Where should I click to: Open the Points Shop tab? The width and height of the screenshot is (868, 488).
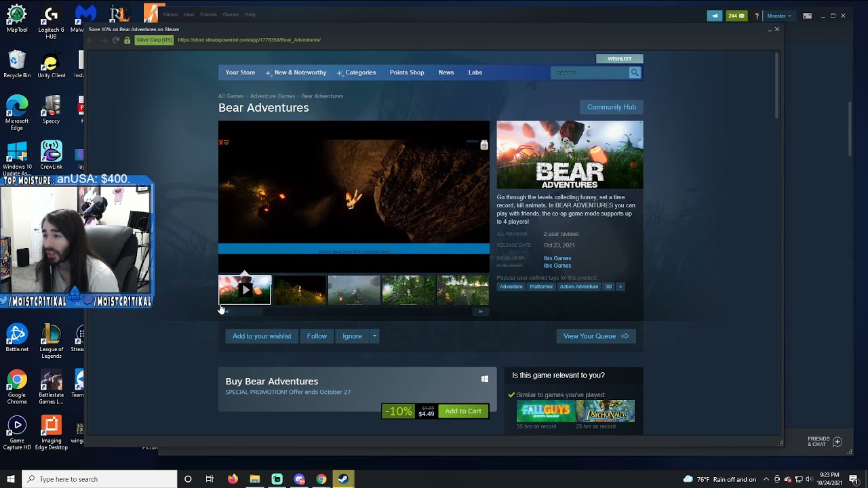(x=407, y=73)
